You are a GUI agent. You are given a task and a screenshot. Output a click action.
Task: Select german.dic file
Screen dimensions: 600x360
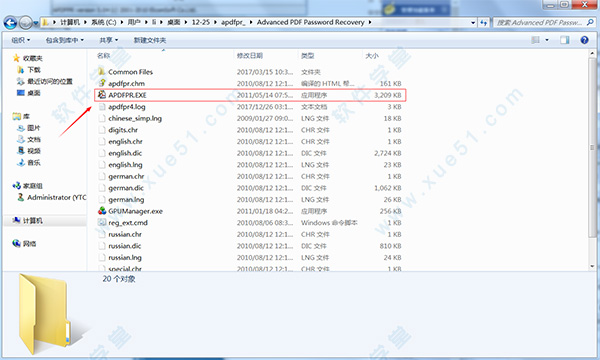point(126,188)
